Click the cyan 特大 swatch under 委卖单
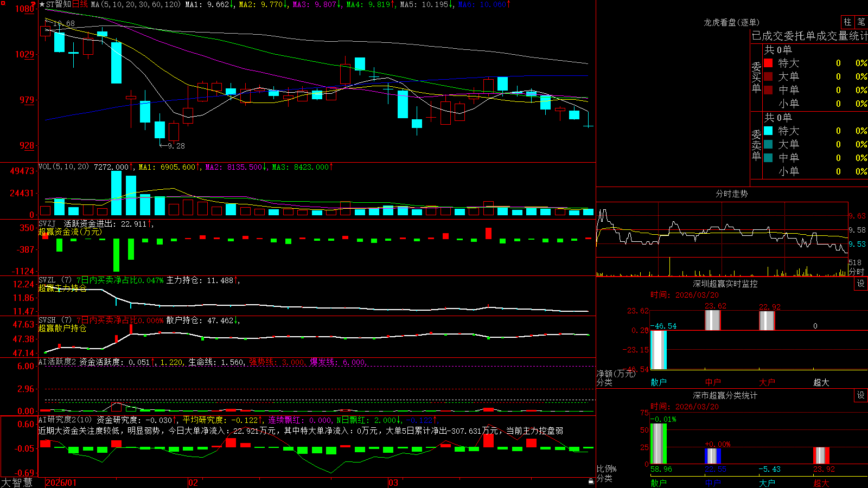This screenshot has height=488, width=868. coord(768,131)
